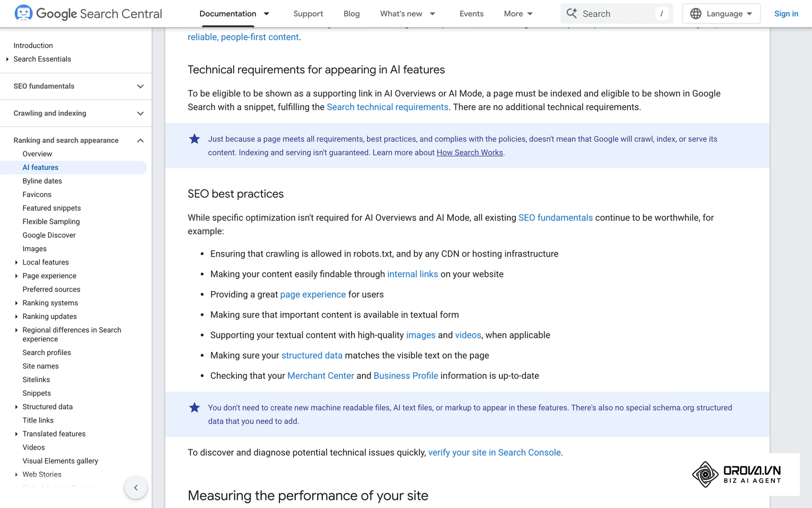Open the Events tab

pyautogui.click(x=471, y=14)
